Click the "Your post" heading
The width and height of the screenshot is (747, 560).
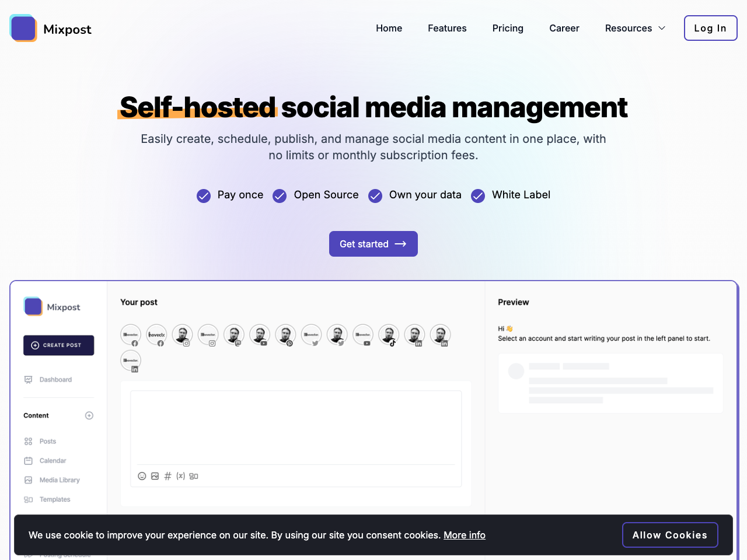(139, 302)
